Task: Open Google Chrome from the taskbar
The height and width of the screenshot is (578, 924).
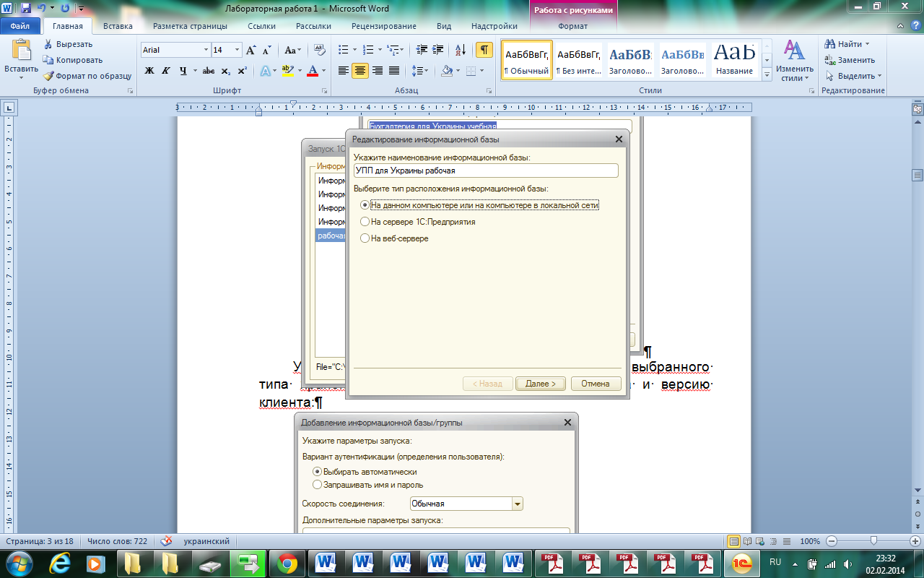Action: (287, 564)
